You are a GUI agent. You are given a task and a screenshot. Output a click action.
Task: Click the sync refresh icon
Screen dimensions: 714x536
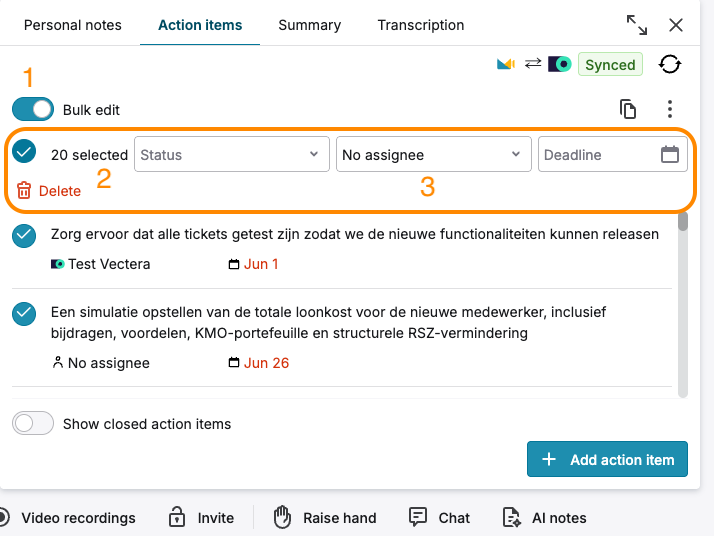pyautogui.click(x=669, y=64)
